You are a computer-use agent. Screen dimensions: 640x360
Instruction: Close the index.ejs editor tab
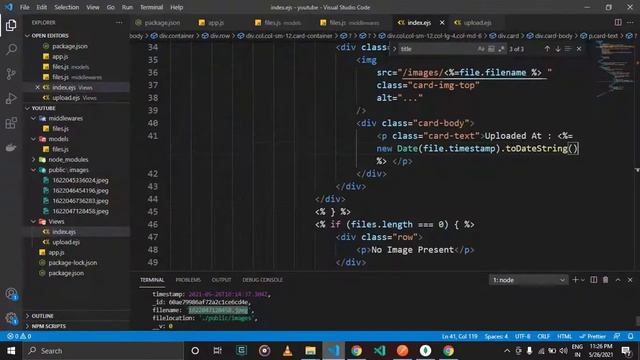(442, 23)
